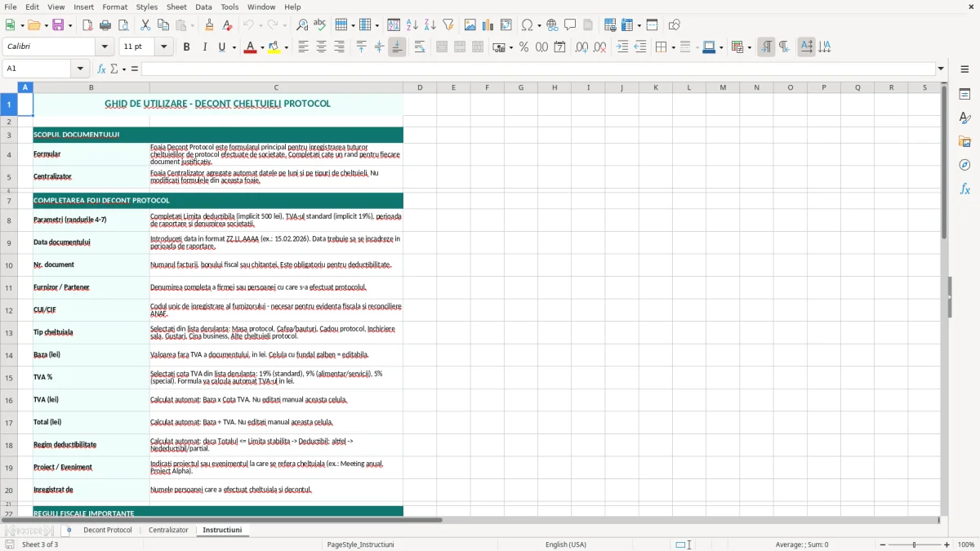Open Function Wizard fx icon
The width and height of the screenshot is (980, 551).
101,69
